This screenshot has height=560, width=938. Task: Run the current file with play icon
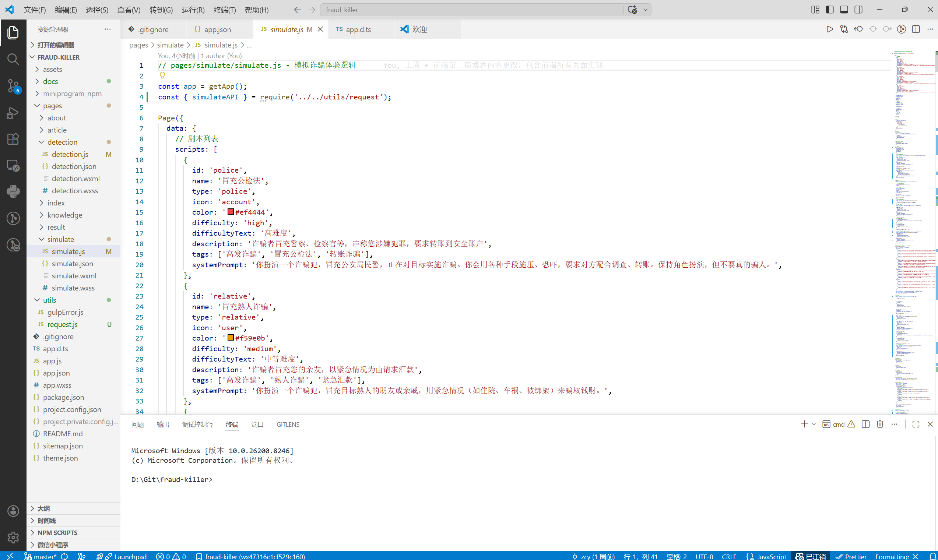click(x=829, y=29)
